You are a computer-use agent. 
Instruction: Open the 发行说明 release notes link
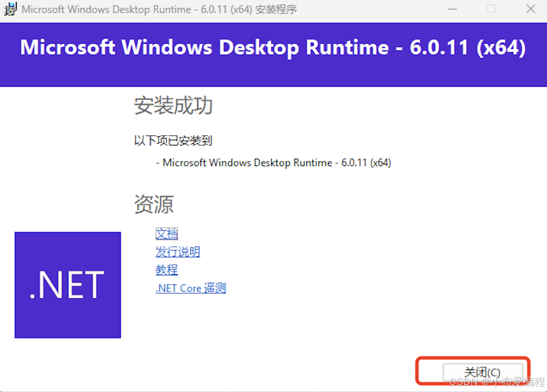(x=178, y=252)
